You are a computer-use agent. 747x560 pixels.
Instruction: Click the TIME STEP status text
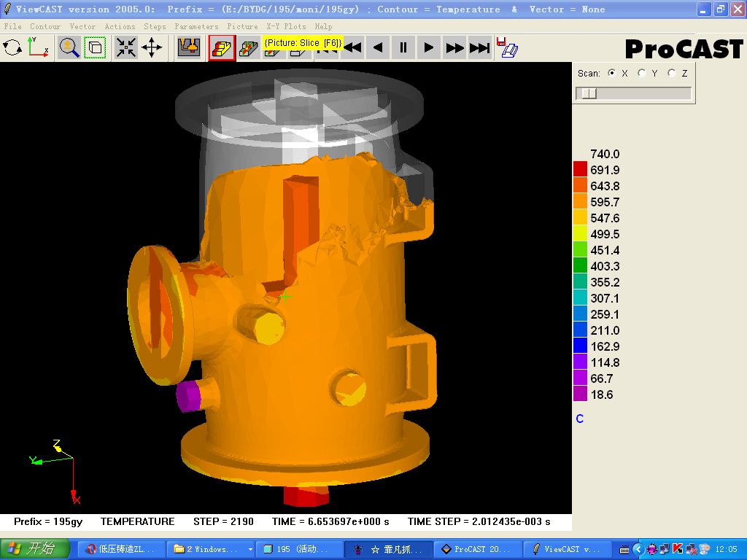point(479,521)
